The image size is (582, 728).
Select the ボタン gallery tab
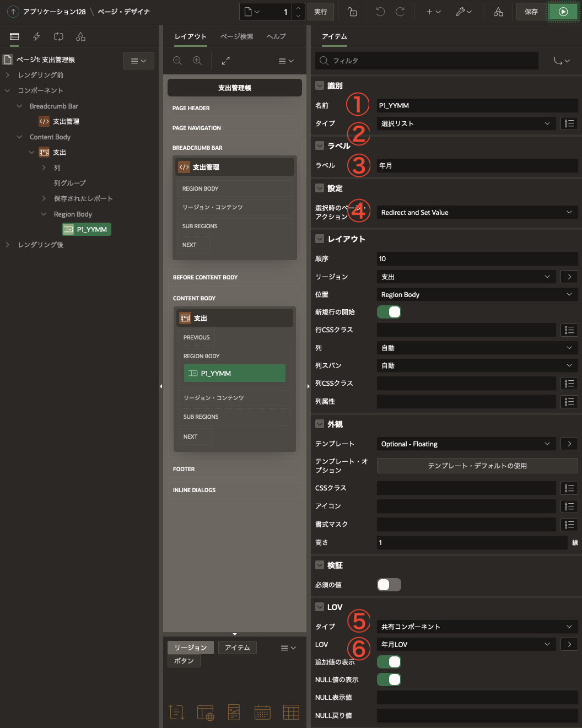pyautogui.click(x=184, y=661)
